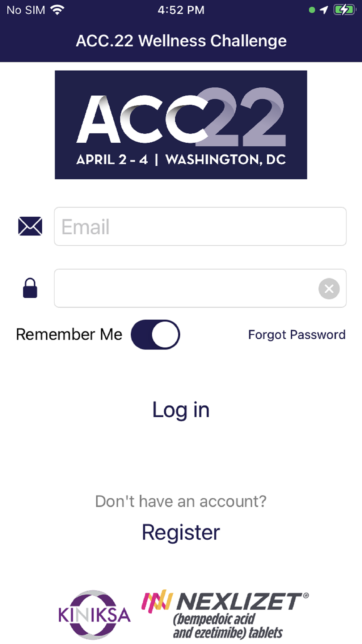Tap the ACC.22 Wellness Challenge title

(181, 41)
